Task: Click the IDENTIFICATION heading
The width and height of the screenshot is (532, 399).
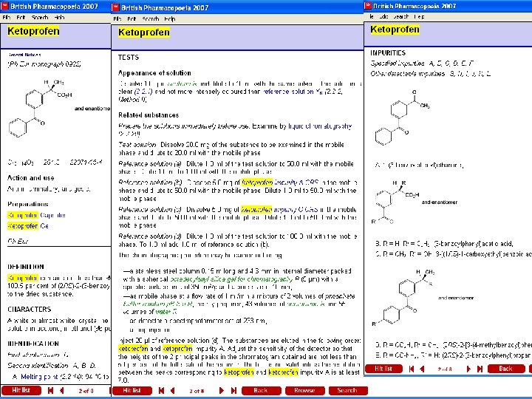Action: [33, 344]
